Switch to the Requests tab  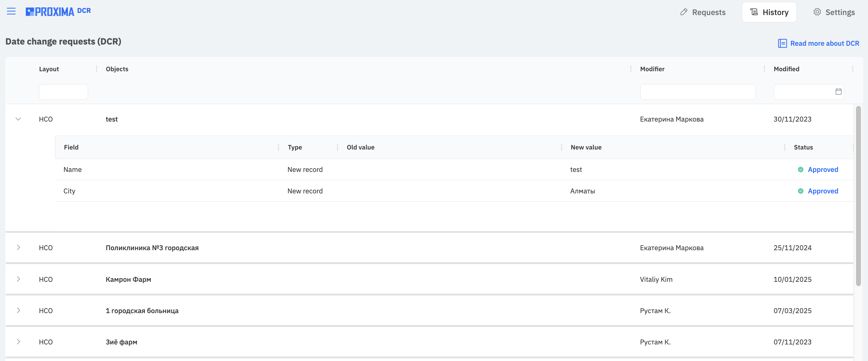pyautogui.click(x=703, y=12)
